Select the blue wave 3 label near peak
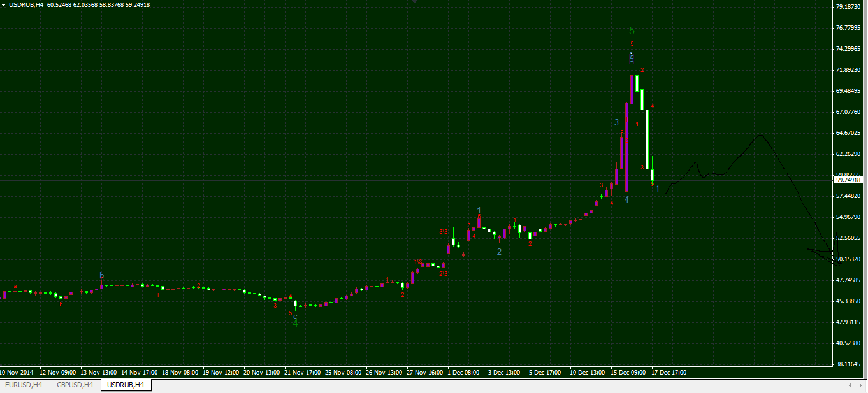Viewport: 868px width, 393px height. (x=616, y=122)
